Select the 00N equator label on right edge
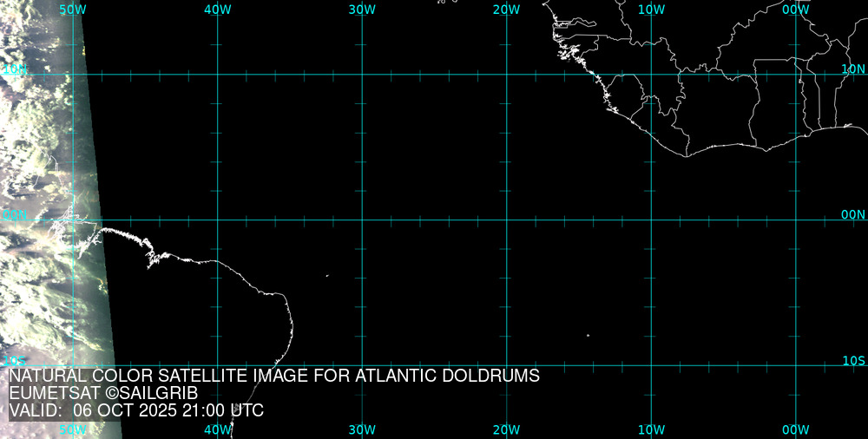This screenshot has height=439, width=868. [853, 214]
